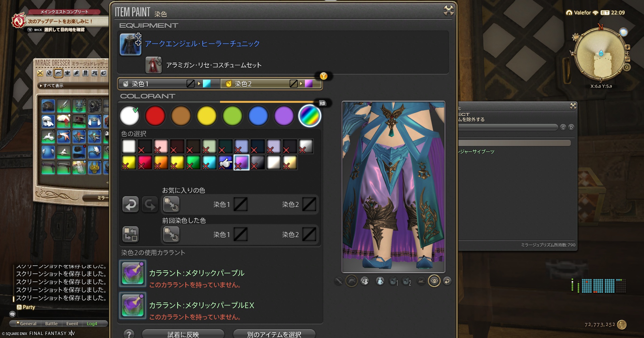Click the アークエンジェル・ヒーラーチュニック item icon
Screen dimensions: 644x338
point(130,44)
